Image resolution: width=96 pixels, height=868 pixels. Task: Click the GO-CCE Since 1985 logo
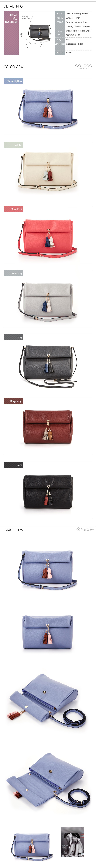(x=83, y=67)
